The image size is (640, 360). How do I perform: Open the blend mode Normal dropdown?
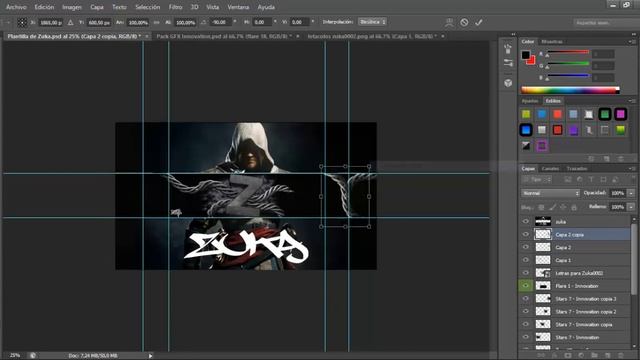550,193
